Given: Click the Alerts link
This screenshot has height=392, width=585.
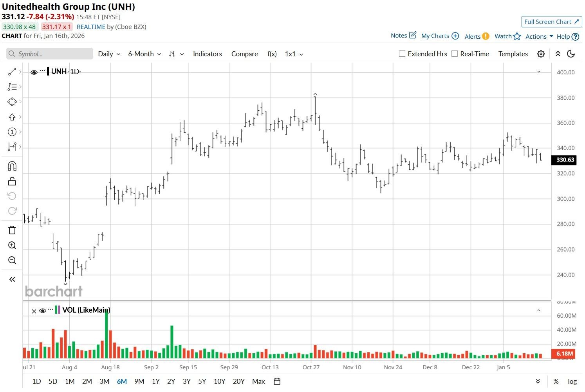Looking at the screenshot, I should [472, 36].
